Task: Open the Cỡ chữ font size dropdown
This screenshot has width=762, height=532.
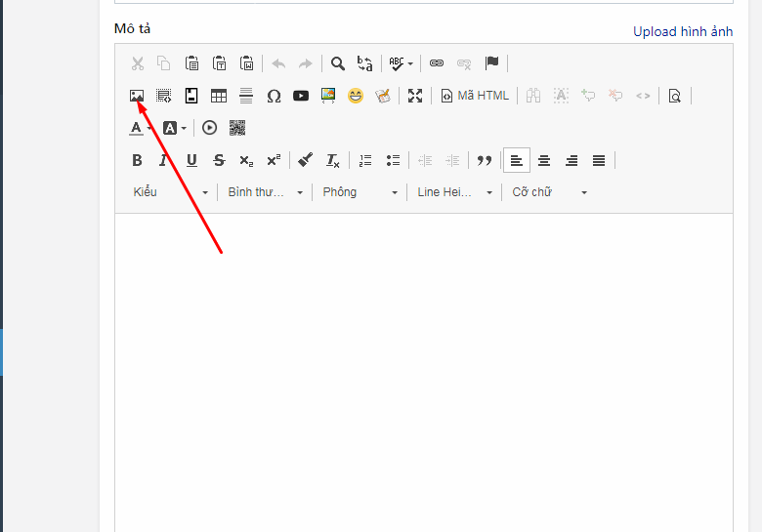Action: 550,192
